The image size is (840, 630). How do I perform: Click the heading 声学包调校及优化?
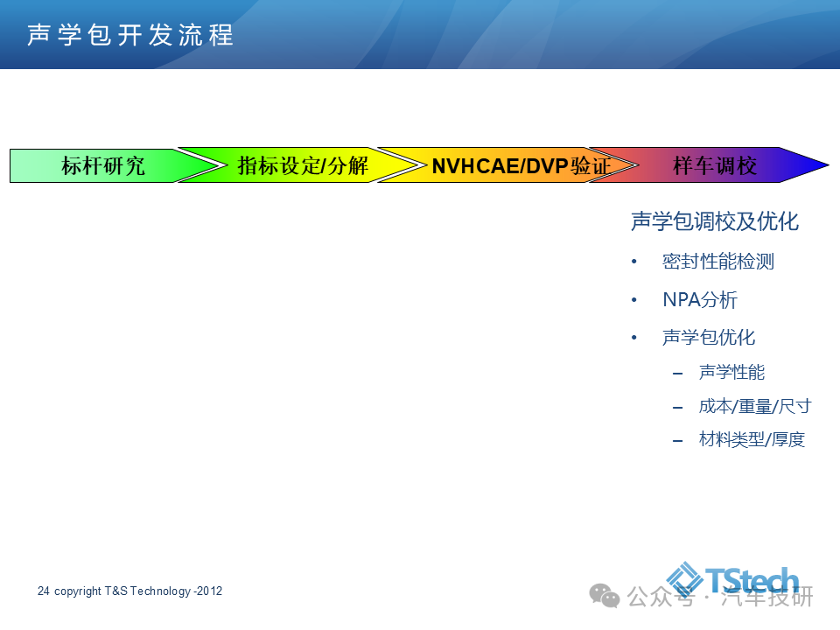(x=715, y=221)
